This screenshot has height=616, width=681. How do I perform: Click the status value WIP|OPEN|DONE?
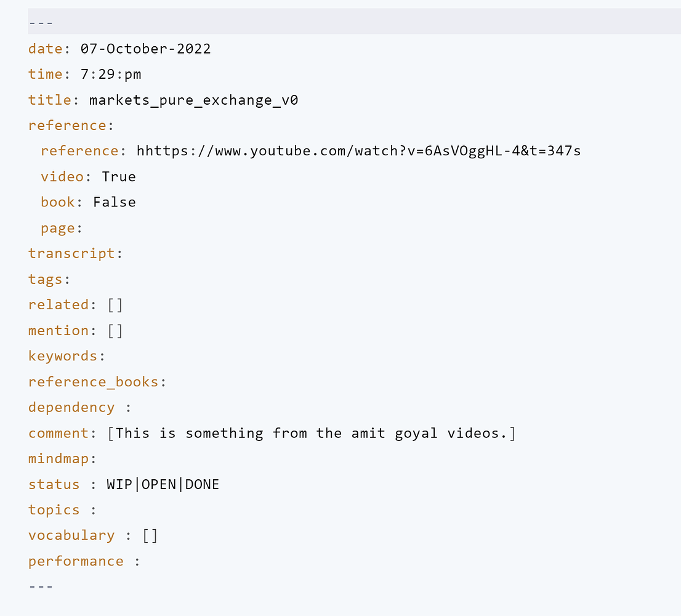click(163, 485)
